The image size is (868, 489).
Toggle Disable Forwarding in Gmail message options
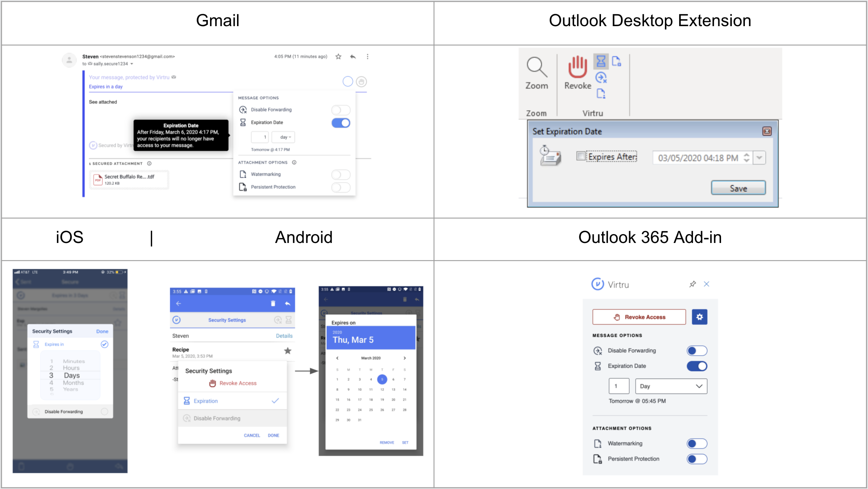[341, 110]
